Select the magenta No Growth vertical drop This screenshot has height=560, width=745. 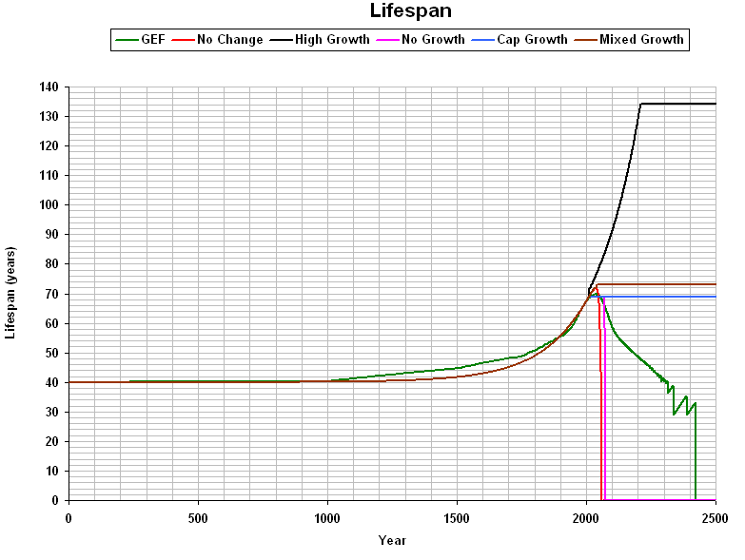(605, 418)
